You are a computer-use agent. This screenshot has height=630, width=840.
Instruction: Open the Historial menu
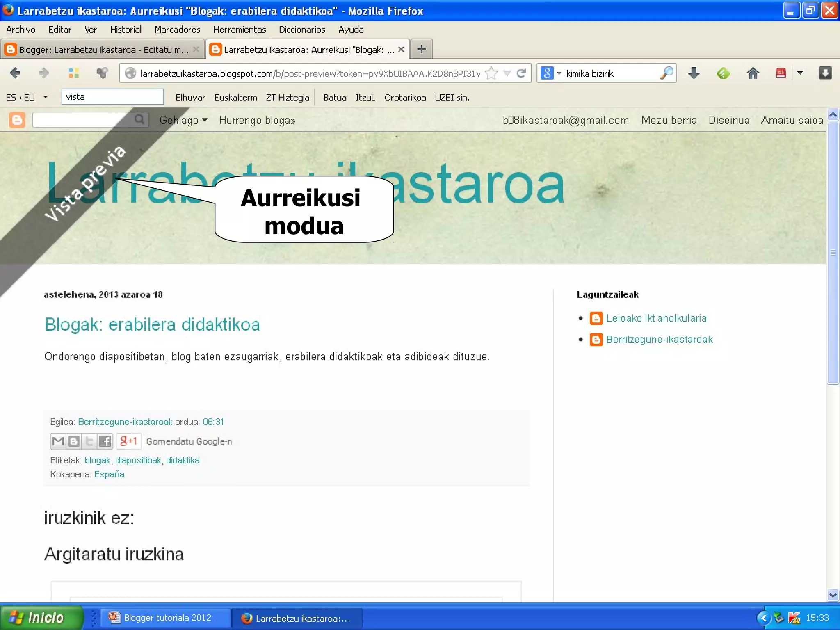[x=126, y=30]
